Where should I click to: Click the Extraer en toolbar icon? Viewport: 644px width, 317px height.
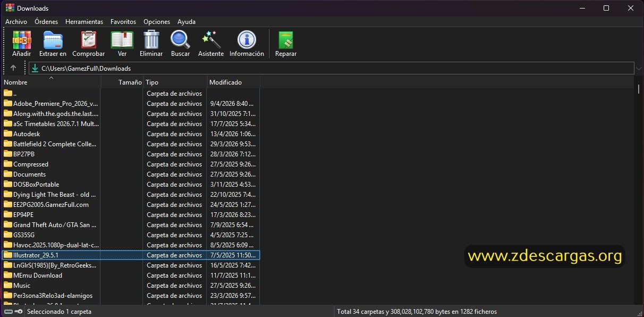[53, 40]
